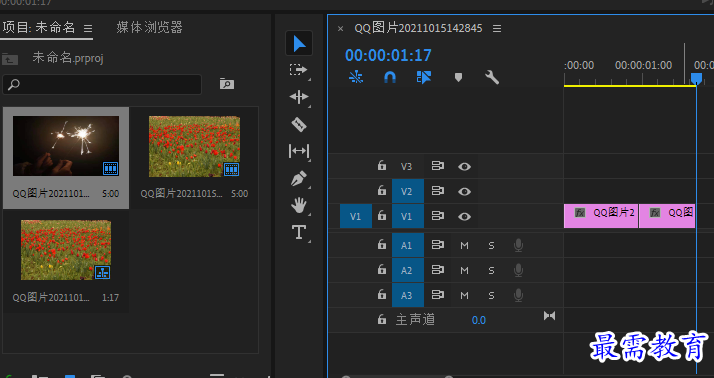Enable voice-over record on A2
The width and height of the screenshot is (714, 378).
(518, 271)
